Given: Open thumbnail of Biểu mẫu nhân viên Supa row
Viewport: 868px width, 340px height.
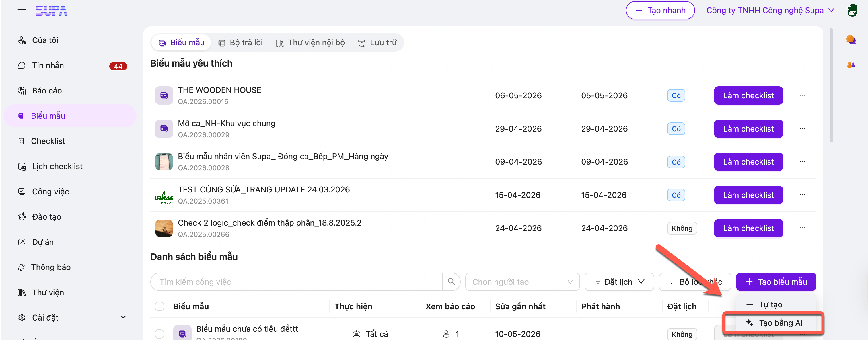Looking at the screenshot, I should (164, 162).
